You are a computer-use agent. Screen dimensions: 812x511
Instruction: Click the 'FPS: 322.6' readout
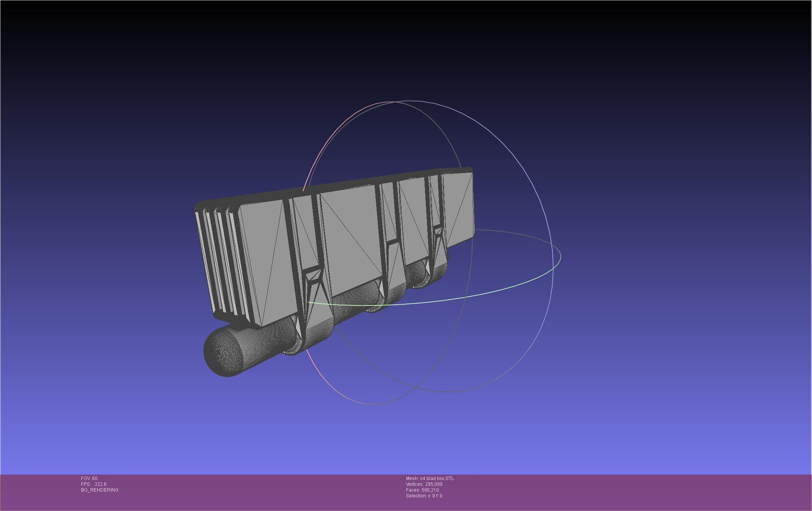pos(94,484)
